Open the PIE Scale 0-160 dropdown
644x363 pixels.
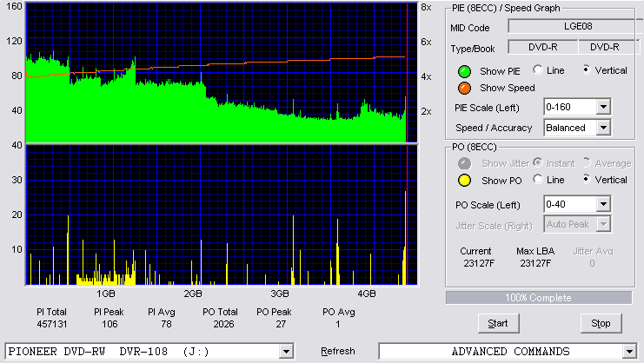coord(603,108)
